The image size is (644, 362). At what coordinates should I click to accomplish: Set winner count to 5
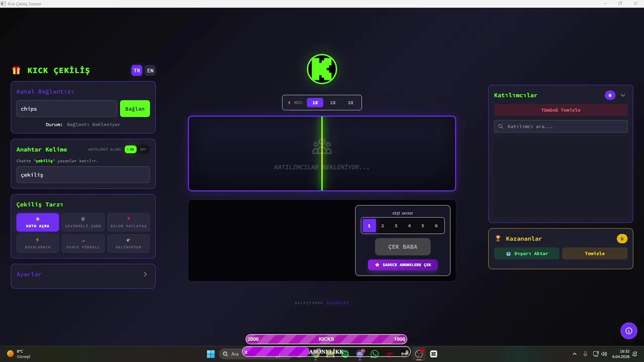coord(423,226)
